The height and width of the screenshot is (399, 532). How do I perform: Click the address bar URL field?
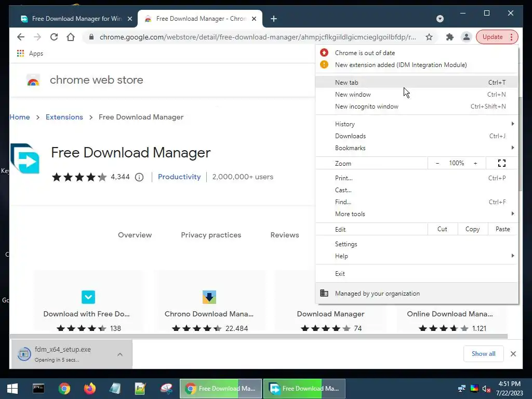pyautogui.click(x=258, y=37)
